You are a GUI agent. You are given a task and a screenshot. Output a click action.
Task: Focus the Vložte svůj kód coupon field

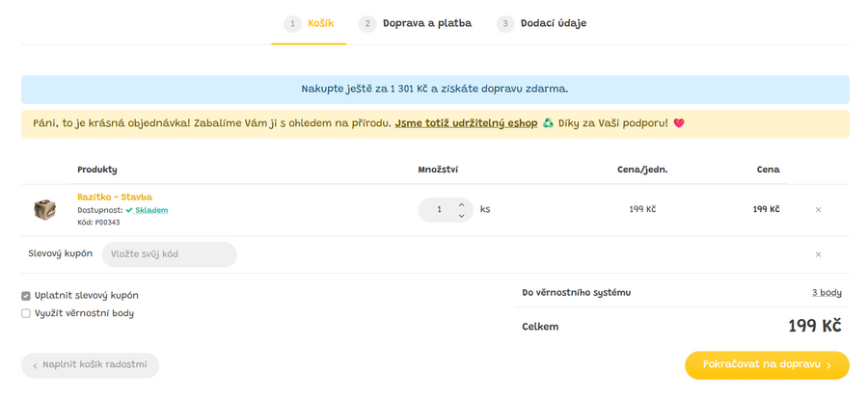169,254
